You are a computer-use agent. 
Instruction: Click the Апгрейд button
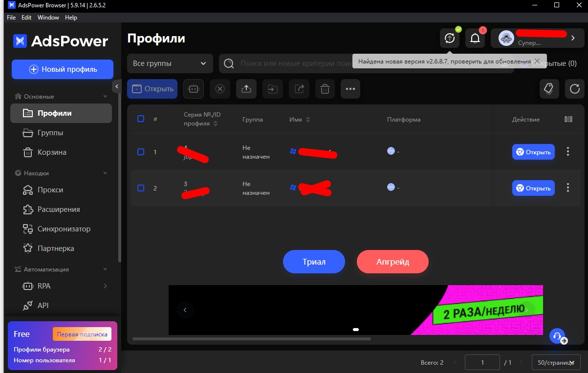(392, 262)
